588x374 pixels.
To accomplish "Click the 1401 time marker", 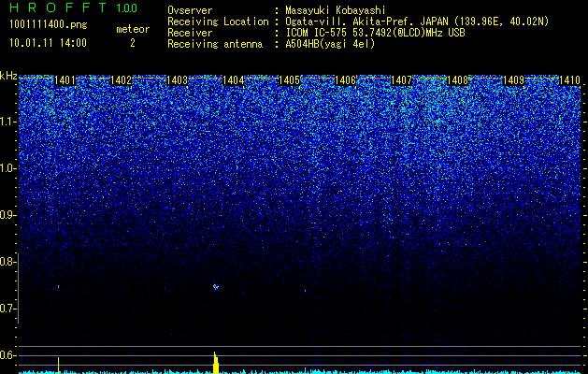I will (65, 80).
